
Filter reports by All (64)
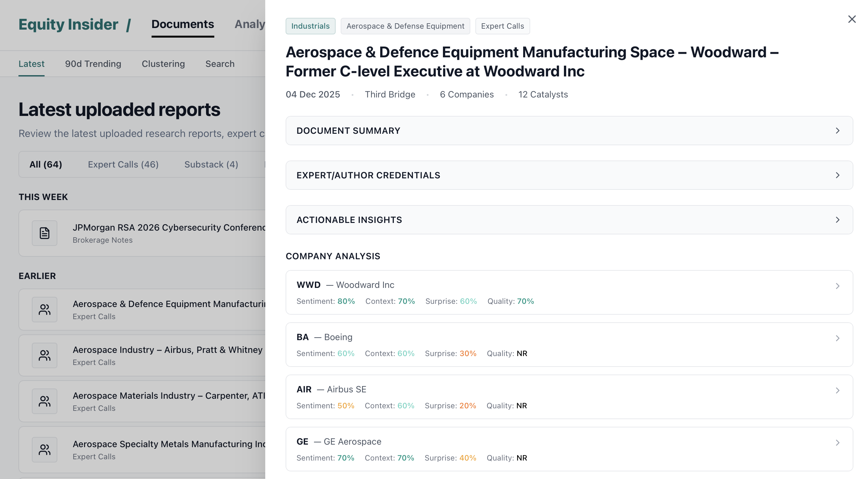click(x=46, y=165)
